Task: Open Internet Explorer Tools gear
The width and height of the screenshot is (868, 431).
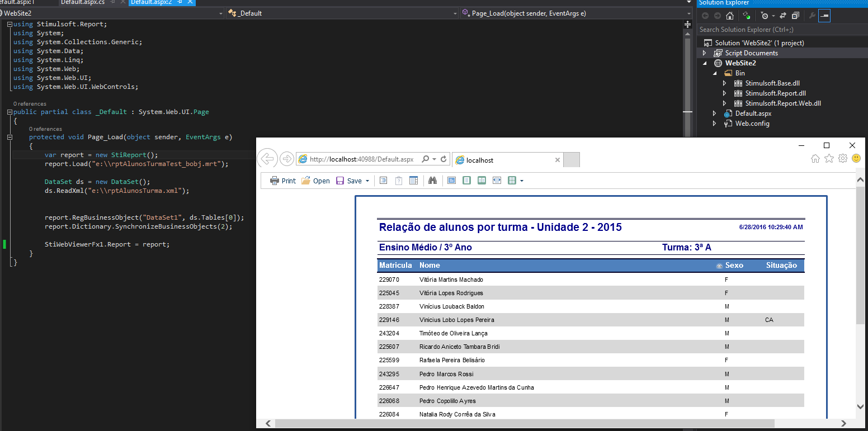Action: tap(843, 159)
